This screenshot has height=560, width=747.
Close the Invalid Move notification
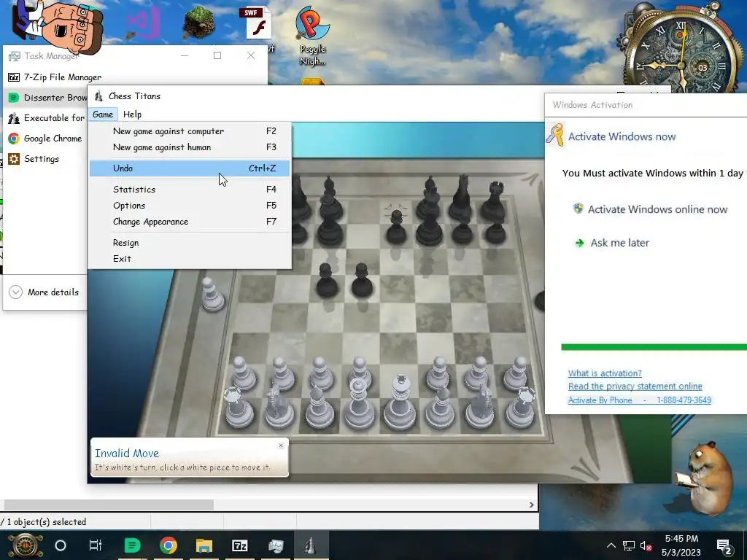(281, 446)
